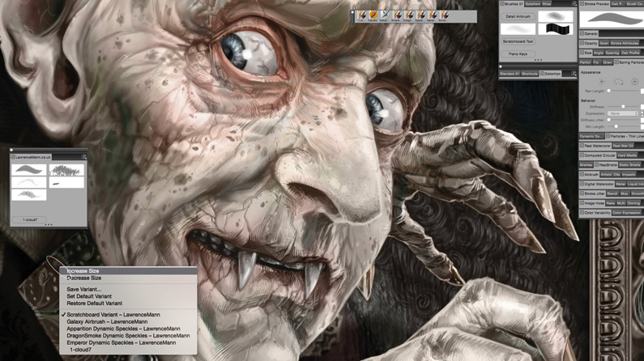The height and width of the screenshot is (361, 644).
Task: Click the Expression invert icon beside dropdown
Action: pyautogui.click(x=642, y=113)
